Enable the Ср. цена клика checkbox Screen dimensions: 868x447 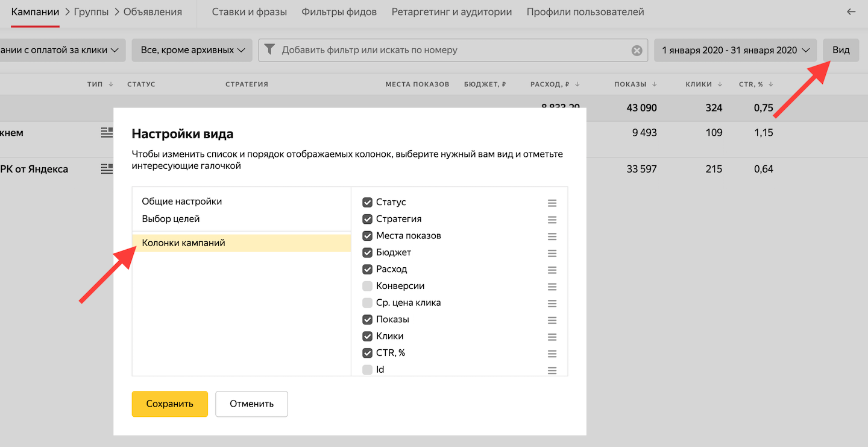point(367,303)
